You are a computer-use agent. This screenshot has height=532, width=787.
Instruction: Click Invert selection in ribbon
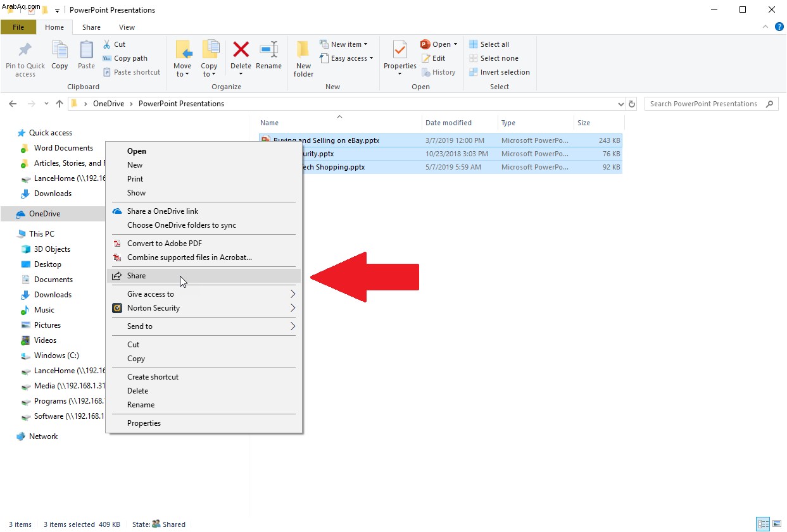point(499,72)
